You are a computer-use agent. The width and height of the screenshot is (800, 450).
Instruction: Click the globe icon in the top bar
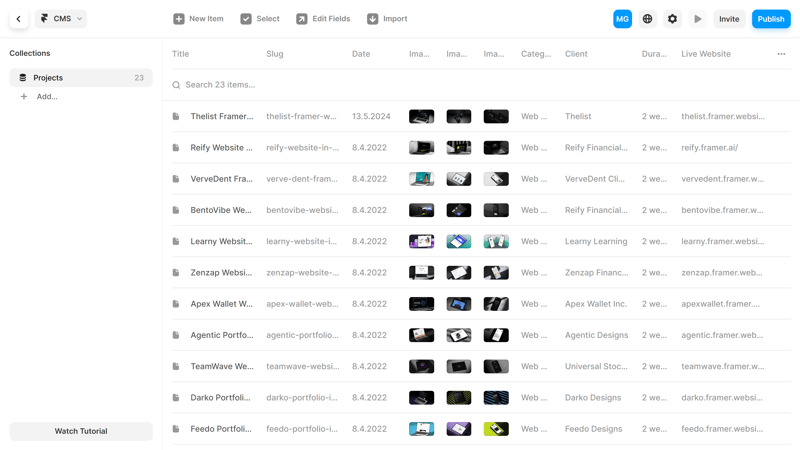pyautogui.click(x=647, y=19)
